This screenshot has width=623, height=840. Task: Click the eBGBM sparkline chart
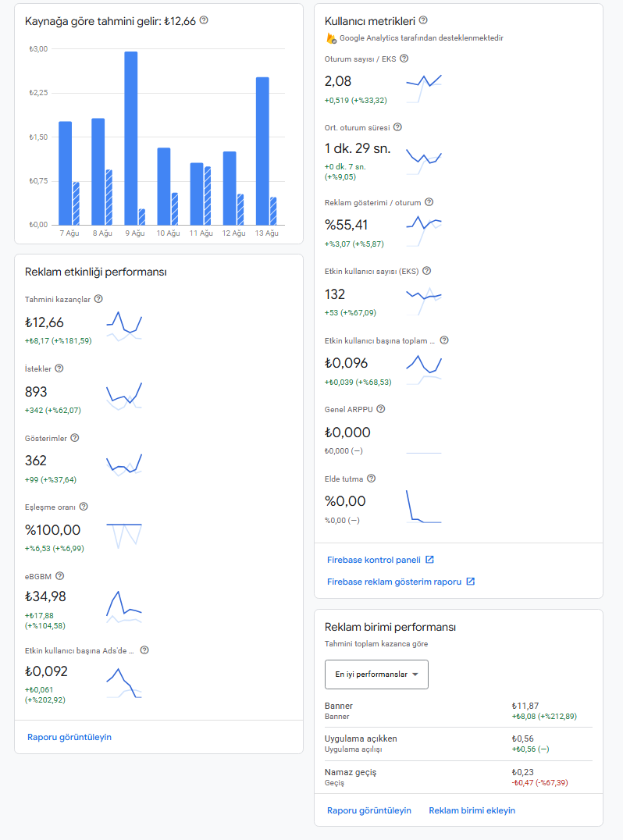(x=124, y=607)
